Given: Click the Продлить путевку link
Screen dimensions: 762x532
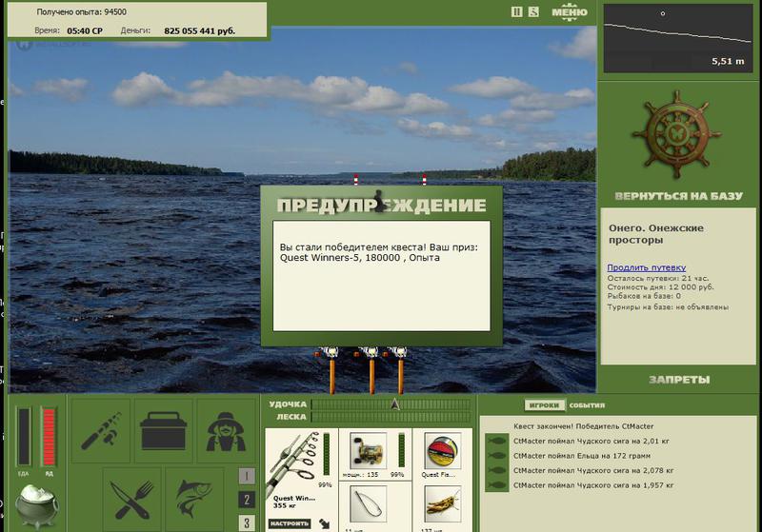Looking at the screenshot, I should pyautogui.click(x=647, y=267).
